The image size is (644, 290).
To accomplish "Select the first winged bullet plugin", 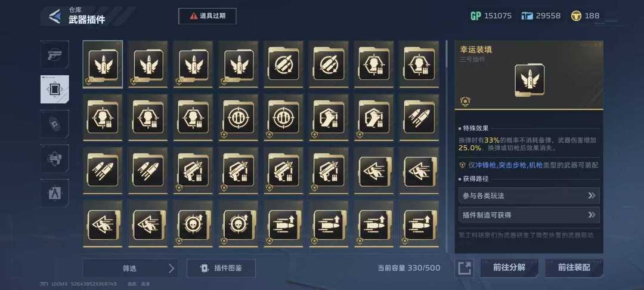I will point(103,64).
